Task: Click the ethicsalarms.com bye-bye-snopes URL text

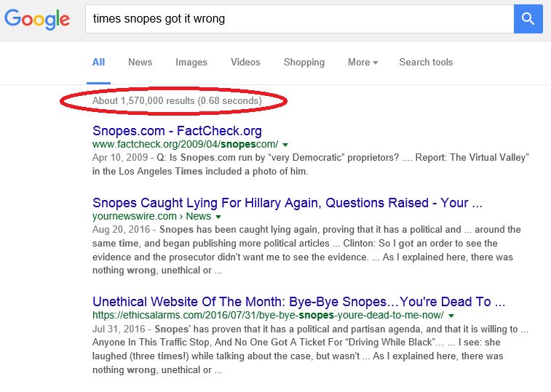Action: tap(268, 316)
